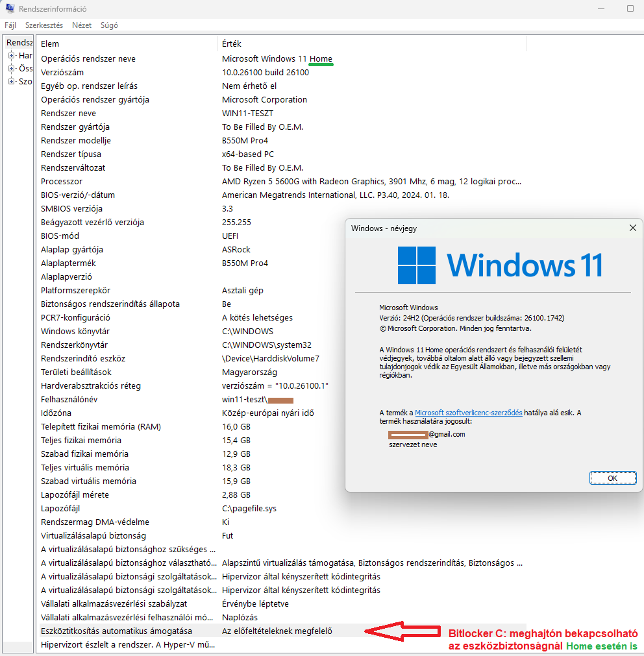Click the Közép-európai nyári idő value

tap(268, 413)
